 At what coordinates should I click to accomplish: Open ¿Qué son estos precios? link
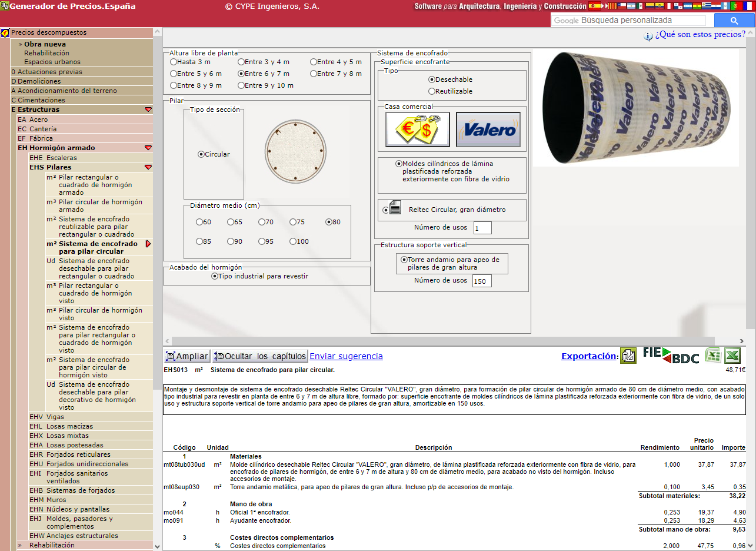[x=701, y=34]
